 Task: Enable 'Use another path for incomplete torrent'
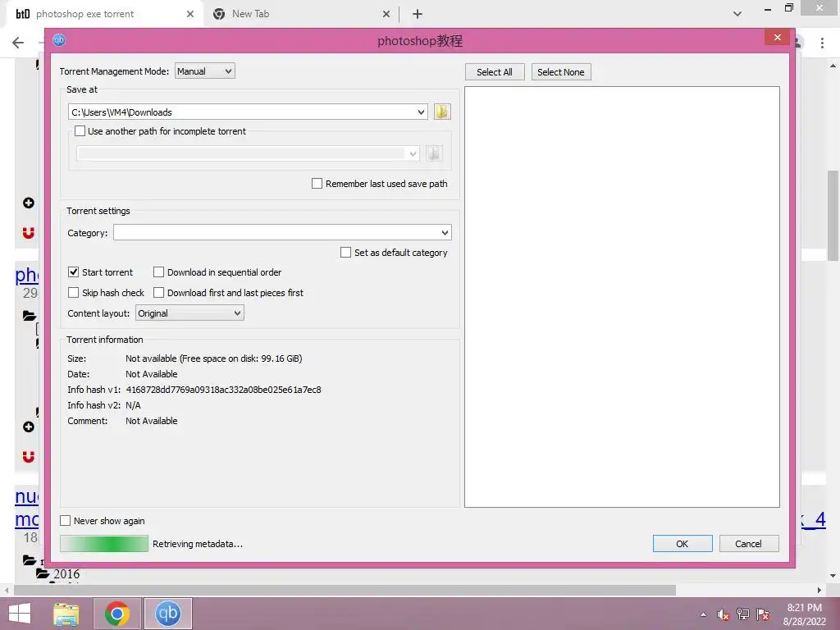tap(80, 131)
